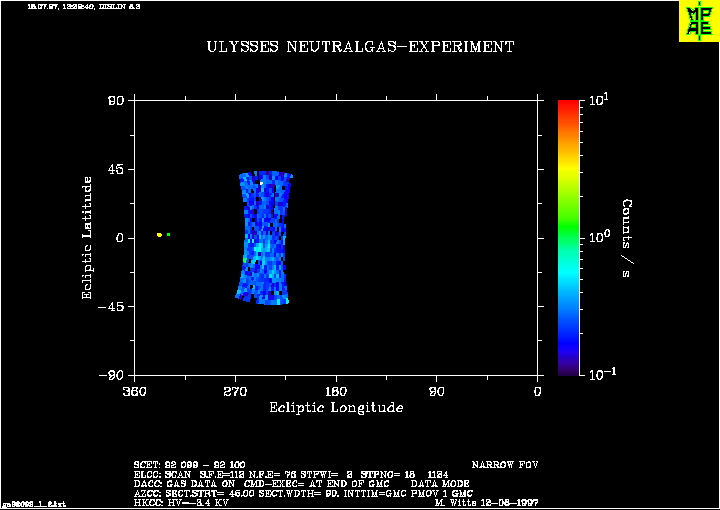Viewport: 720px width, 510px height.
Task: Click the latitude tick label 0
Action: click(121, 238)
